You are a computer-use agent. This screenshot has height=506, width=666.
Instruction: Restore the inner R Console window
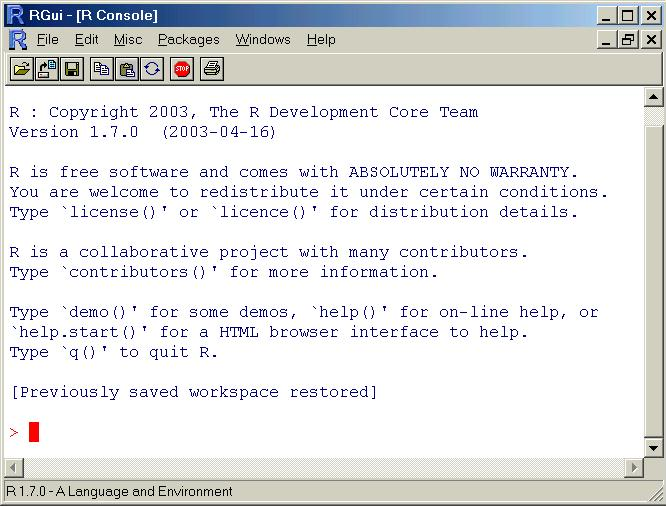click(628, 40)
